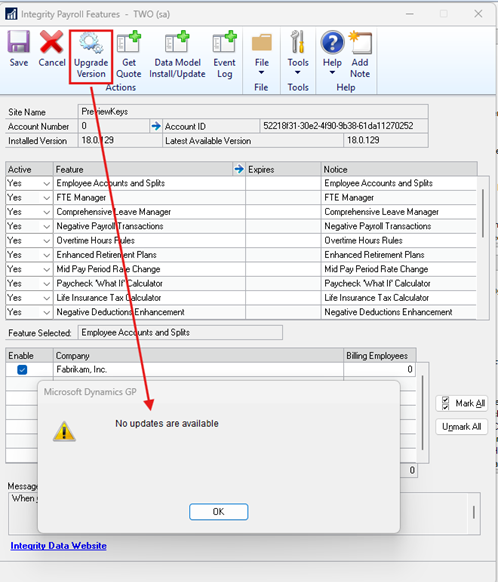The height and width of the screenshot is (582, 498).
Task: Click the Add Note icon
Action: 360,43
